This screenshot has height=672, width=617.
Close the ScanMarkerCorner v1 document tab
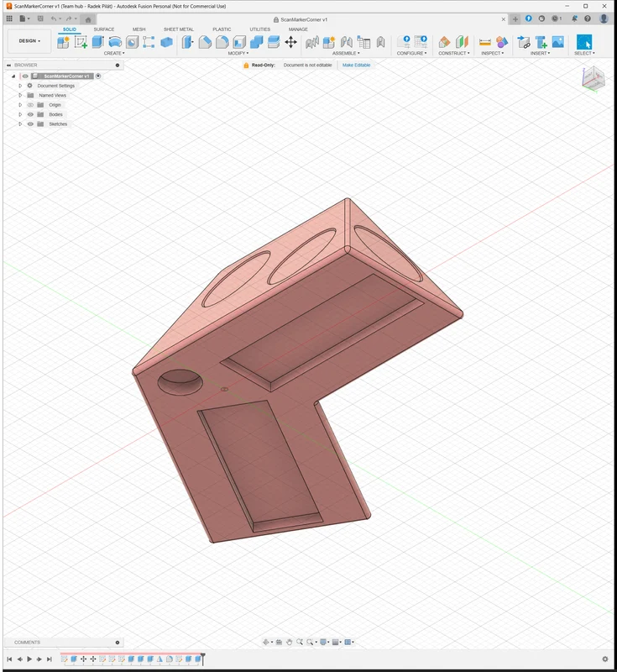point(503,19)
